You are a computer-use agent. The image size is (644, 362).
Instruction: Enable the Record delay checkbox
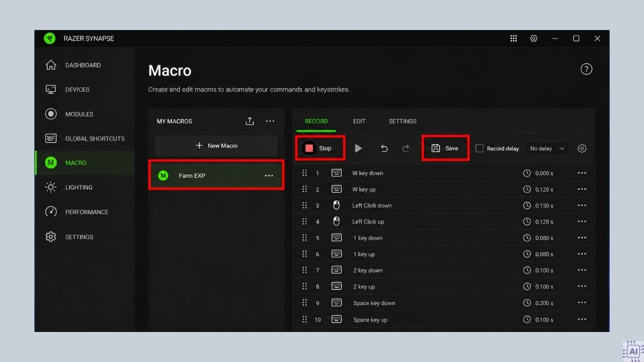pos(480,149)
